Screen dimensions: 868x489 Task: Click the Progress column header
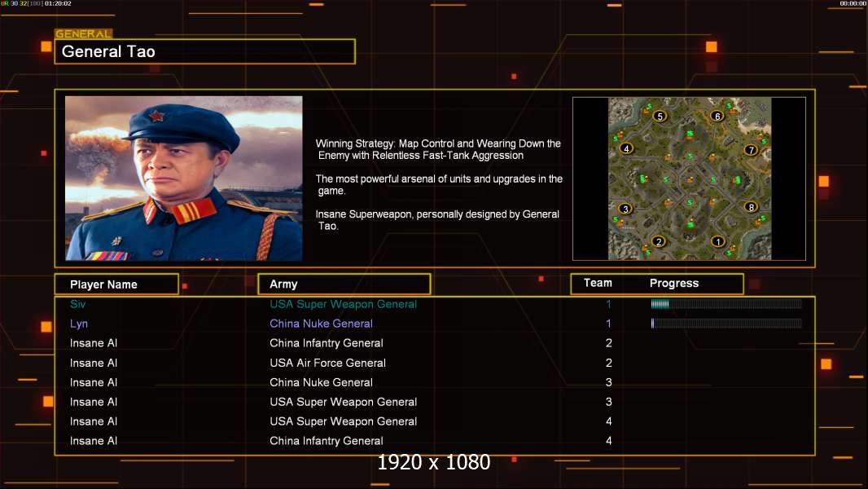tap(674, 283)
